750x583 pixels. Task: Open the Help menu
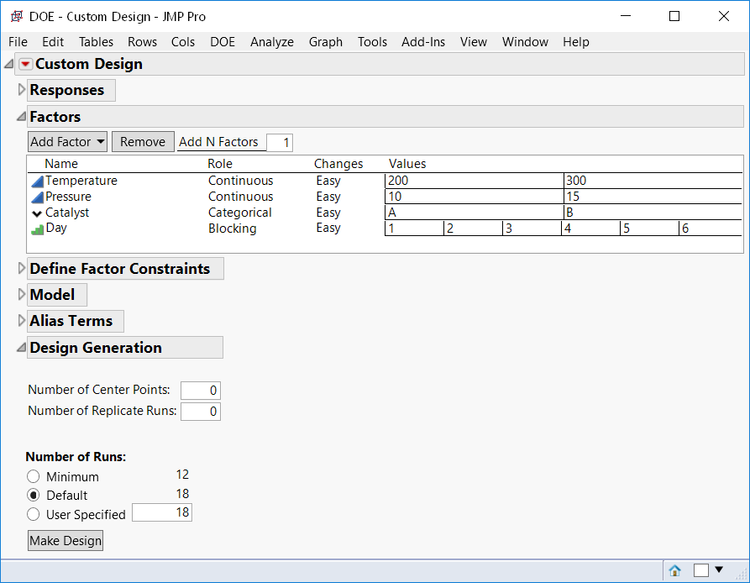[x=576, y=42]
